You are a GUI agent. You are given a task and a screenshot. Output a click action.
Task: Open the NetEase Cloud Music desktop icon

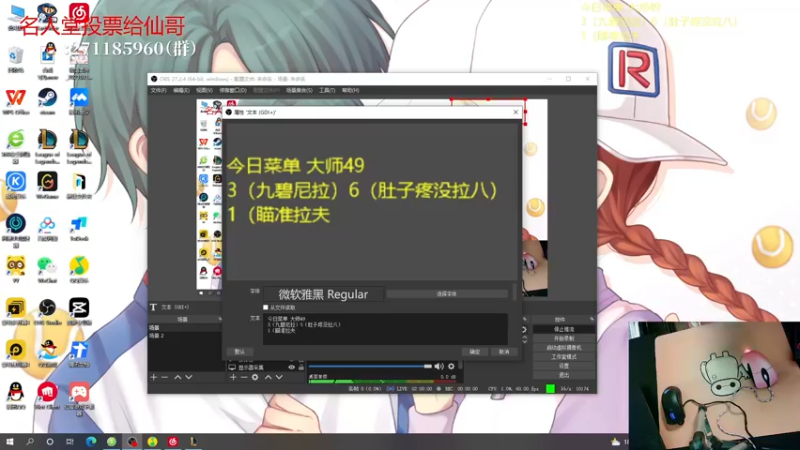coord(79,13)
